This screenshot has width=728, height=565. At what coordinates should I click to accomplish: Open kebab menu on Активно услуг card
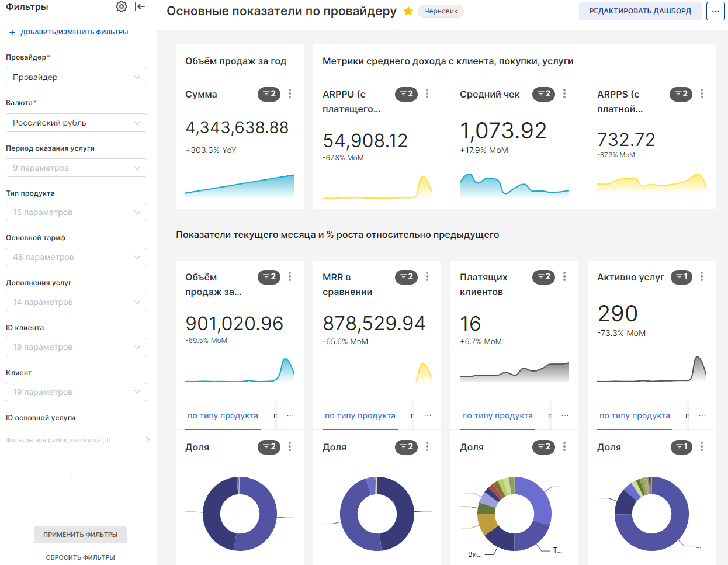[702, 276]
